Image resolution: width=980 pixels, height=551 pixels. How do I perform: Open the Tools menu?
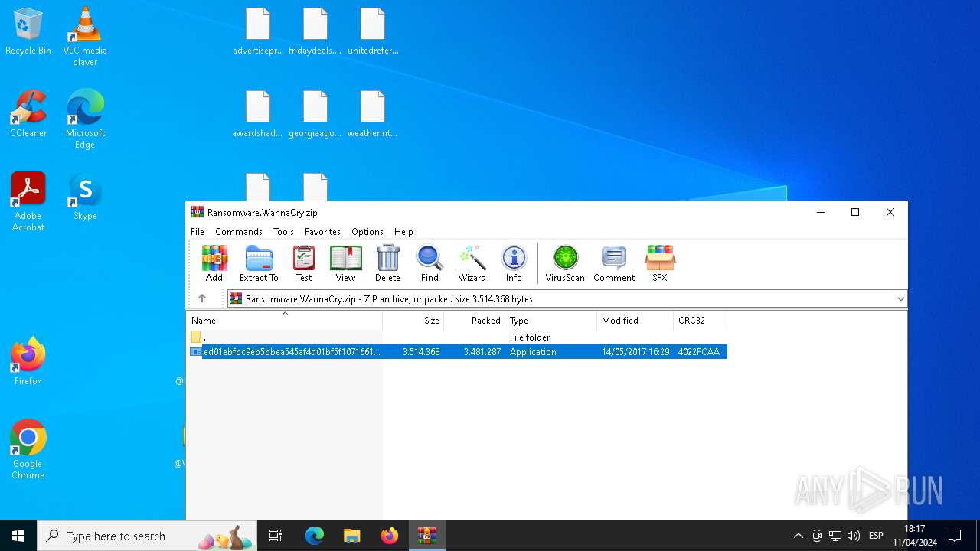(283, 231)
